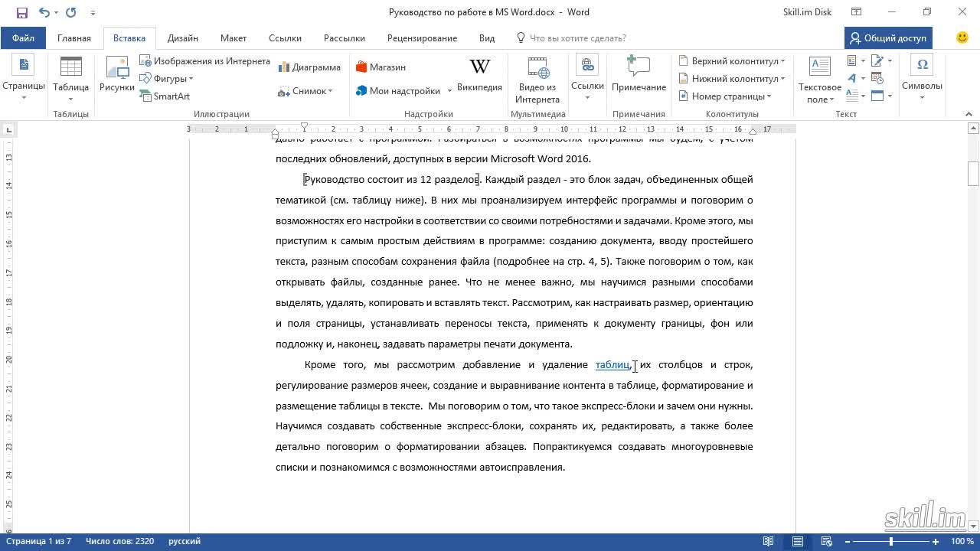
Task: Open the Верхний колонтитул dropdown
Action: pos(732,61)
